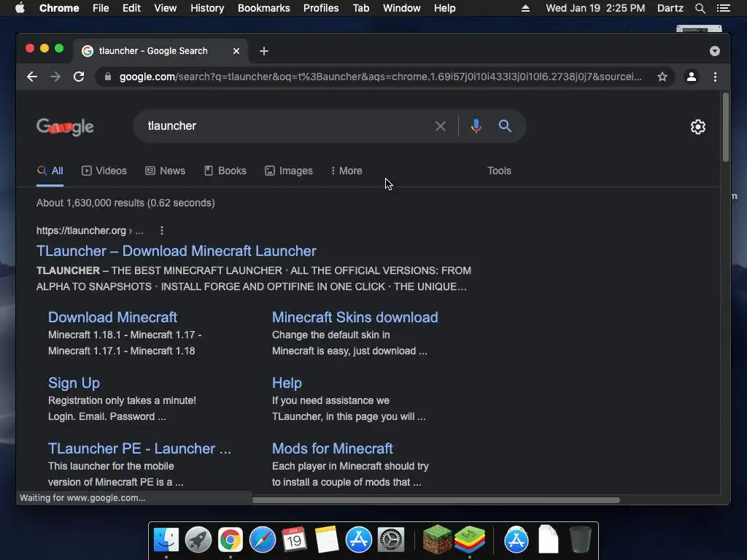Image resolution: width=747 pixels, height=560 pixels.
Task: Click the horizontal scrollbar at bottom
Action: coord(436,500)
